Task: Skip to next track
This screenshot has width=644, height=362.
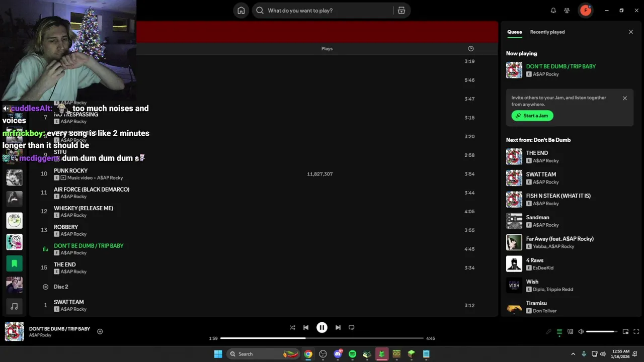Action: click(338, 327)
